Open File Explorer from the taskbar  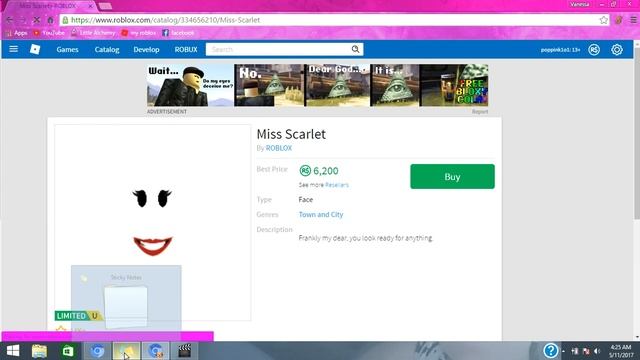coord(39,351)
